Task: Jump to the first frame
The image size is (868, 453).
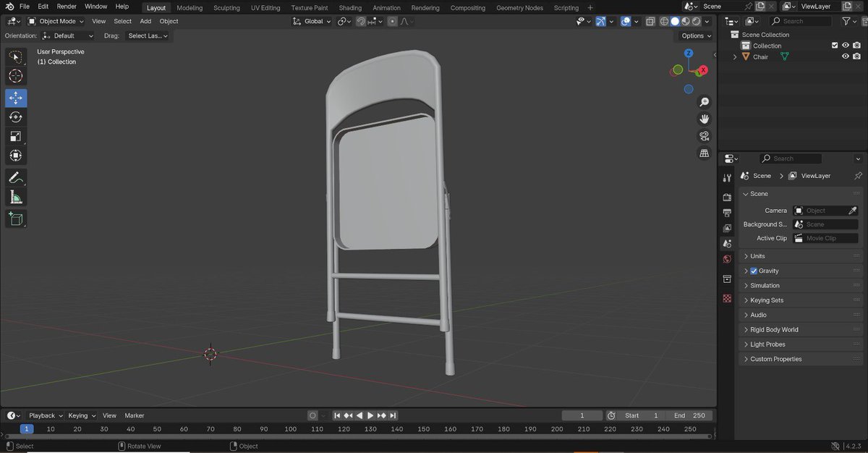Action: tap(337, 415)
